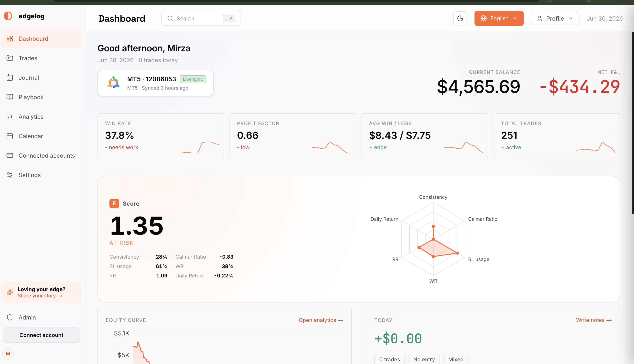This screenshot has width=634, height=364.
Task: Open the English language dropdown
Action: click(x=499, y=19)
